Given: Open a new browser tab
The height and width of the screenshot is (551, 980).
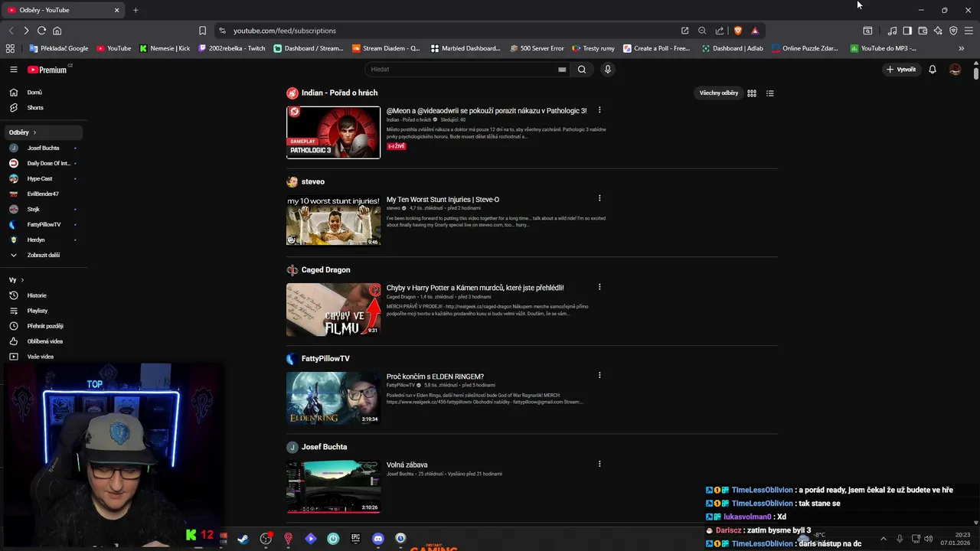Looking at the screenshot, I should tap(136, 10).
